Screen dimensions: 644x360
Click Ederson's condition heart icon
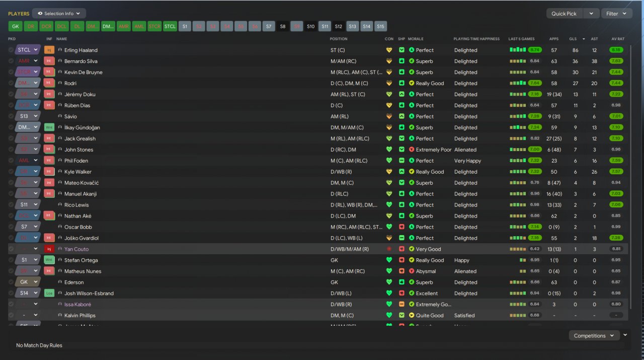389,282
